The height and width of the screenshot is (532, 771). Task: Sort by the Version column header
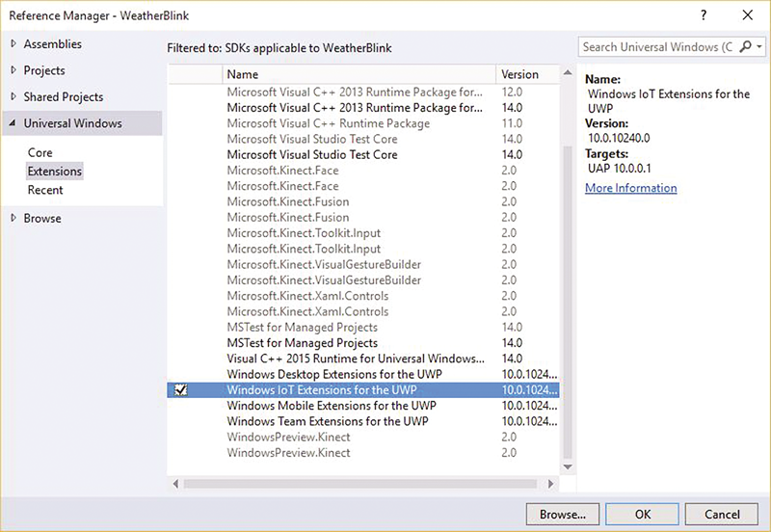(527, 74)
